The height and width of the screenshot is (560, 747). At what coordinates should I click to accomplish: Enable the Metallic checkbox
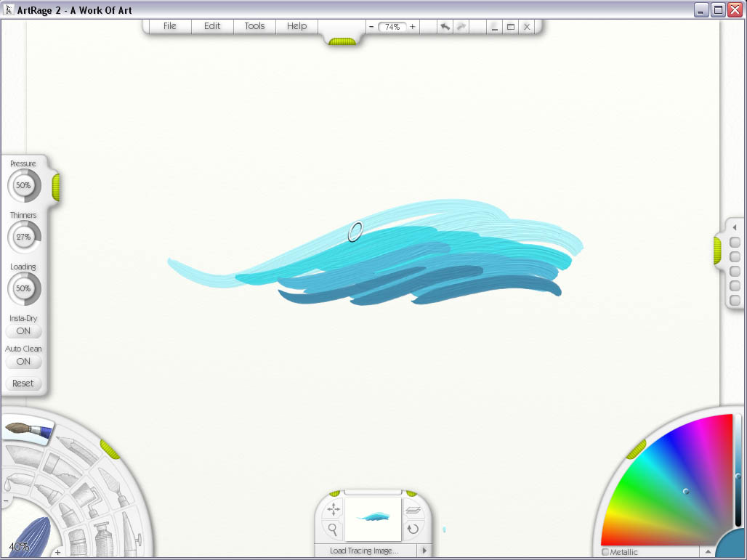click(605, 552)
